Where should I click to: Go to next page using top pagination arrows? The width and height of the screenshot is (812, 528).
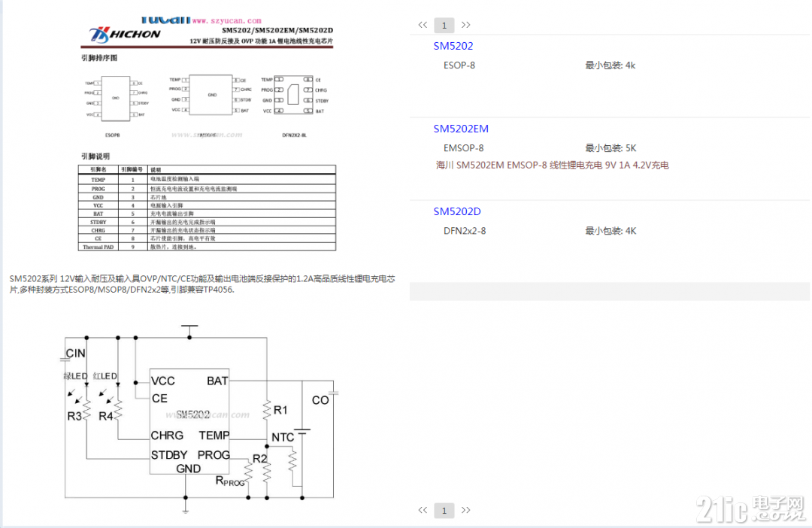(465, 25)
